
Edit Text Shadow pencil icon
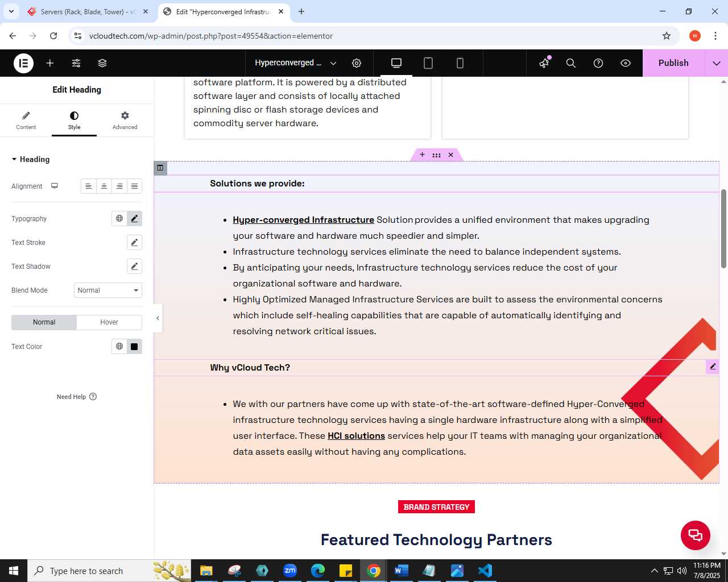(134, 266)
